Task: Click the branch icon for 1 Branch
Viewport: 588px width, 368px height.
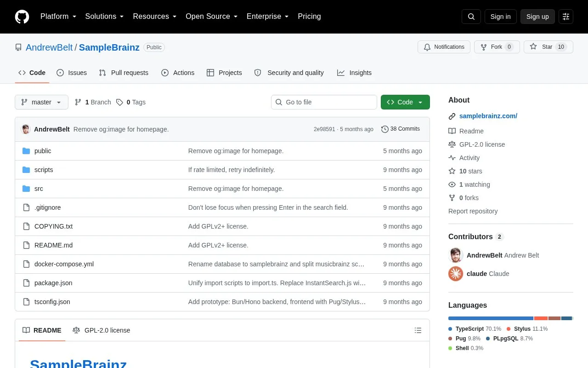Action: tap(78, 102)
